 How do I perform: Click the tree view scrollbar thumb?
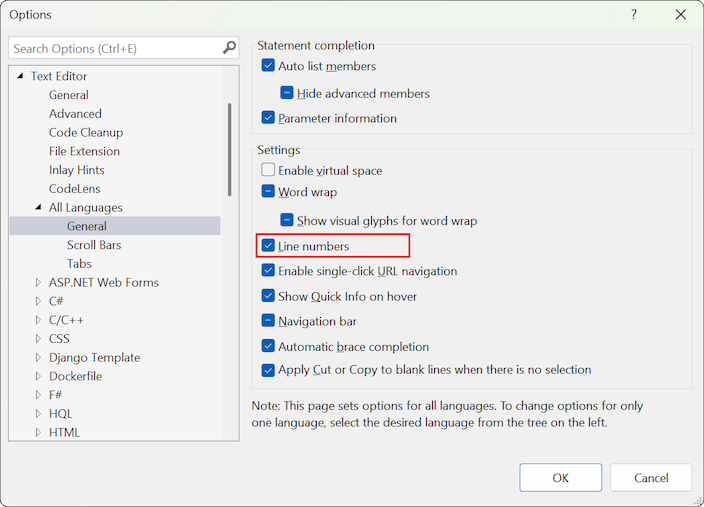tap(230, 150)
